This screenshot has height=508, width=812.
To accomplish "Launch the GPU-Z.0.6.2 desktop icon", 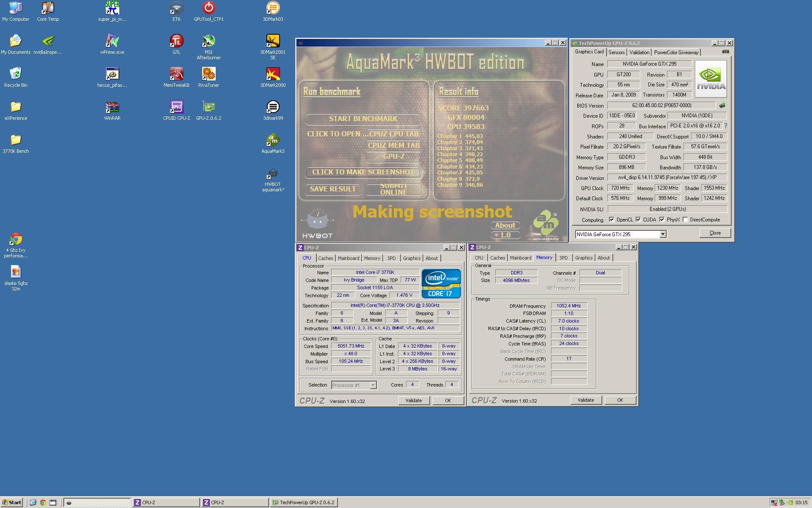I will (x=208, y=110).
